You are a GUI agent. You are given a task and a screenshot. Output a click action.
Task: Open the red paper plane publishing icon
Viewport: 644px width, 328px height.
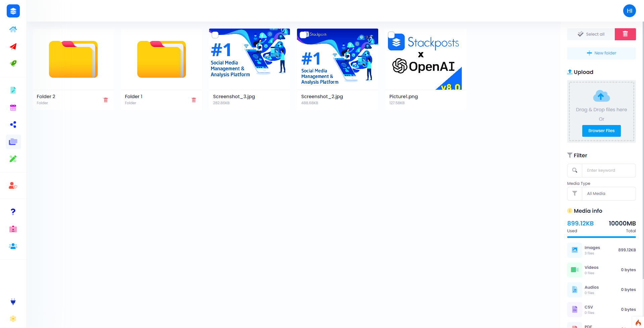tap(13, 46)
